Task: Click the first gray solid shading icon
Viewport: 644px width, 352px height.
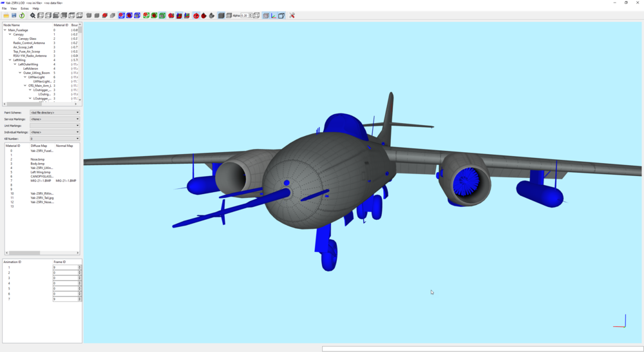Action: [x=89, y=15]
